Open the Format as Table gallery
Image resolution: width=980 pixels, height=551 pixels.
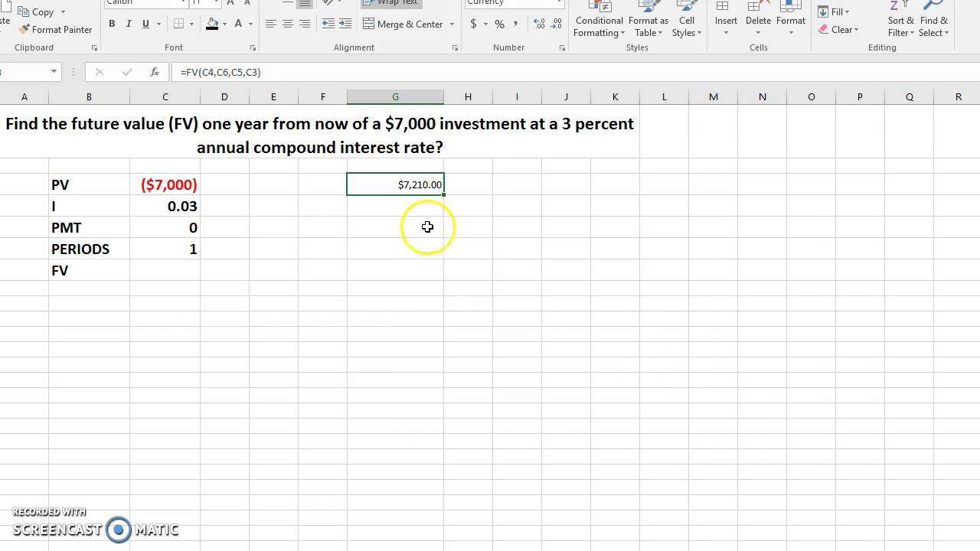click(x=648, y=19)
